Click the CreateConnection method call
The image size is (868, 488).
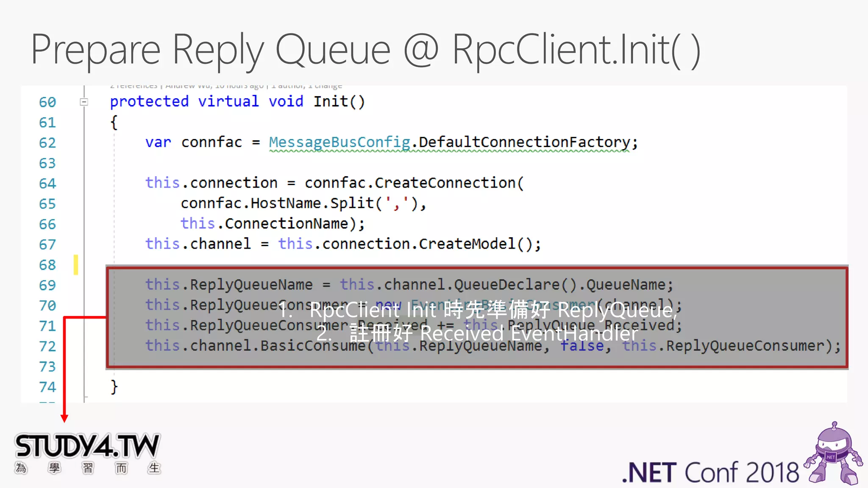pyautogui.click(x=445, y=183)
